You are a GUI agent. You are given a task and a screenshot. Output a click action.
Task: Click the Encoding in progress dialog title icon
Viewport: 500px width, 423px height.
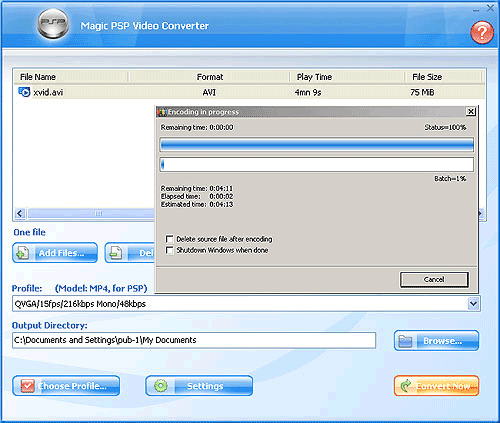pos(162,112)
